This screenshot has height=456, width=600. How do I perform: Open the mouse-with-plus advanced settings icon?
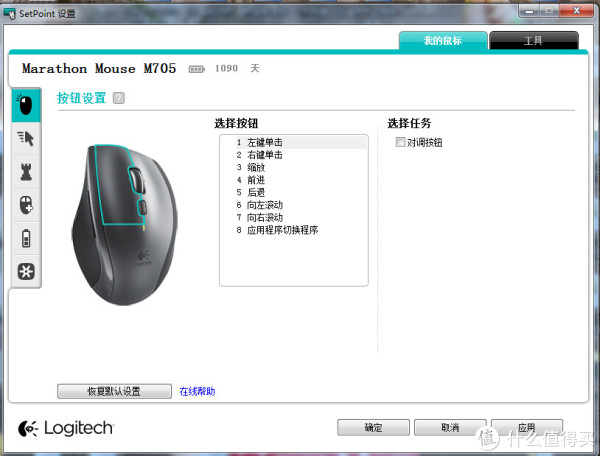[x=25, y=205]
